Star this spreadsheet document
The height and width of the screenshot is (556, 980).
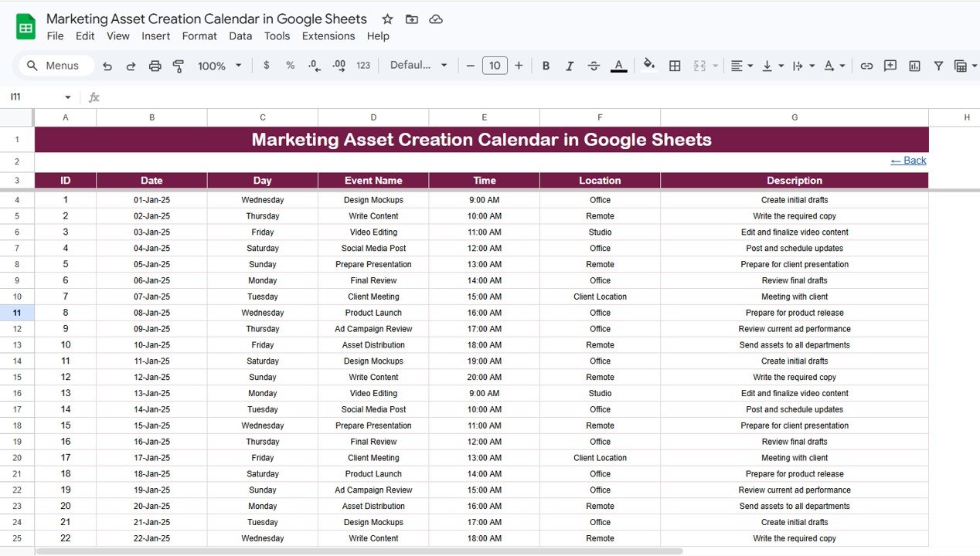[x=387, y=19]
